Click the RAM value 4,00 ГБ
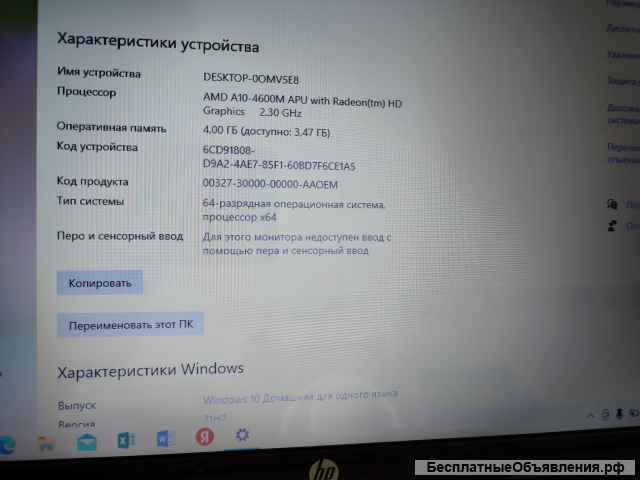The image size is (640, 480). point(267,131)
